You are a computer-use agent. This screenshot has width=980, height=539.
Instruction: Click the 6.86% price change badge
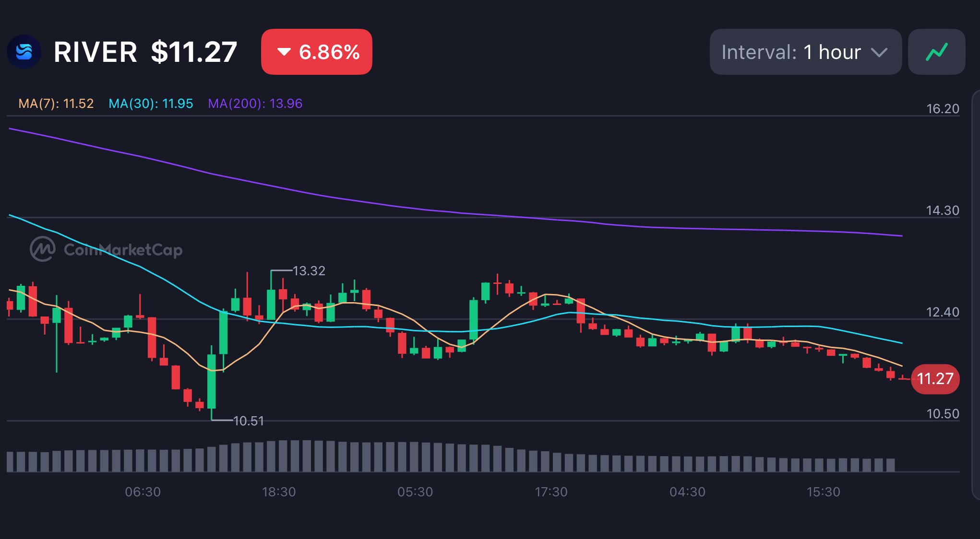pos(317,52)
